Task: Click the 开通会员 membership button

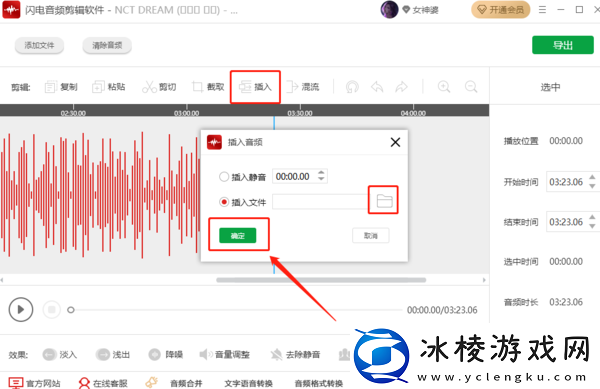Action: point(501,10)
